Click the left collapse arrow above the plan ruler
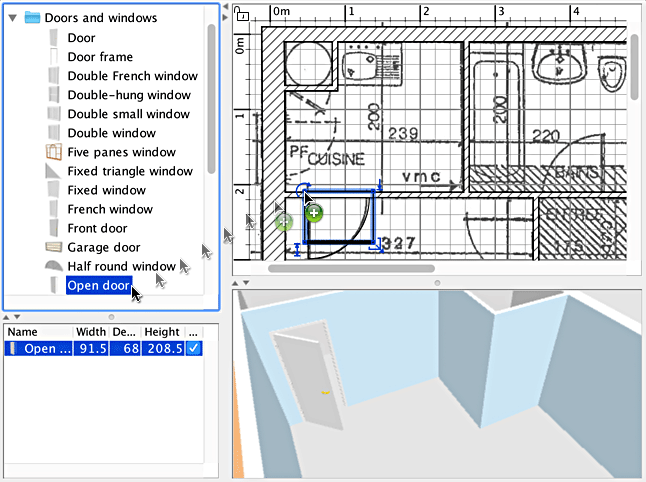The height and width of the screenshot is (482, 646). click(x=224, y=7)
